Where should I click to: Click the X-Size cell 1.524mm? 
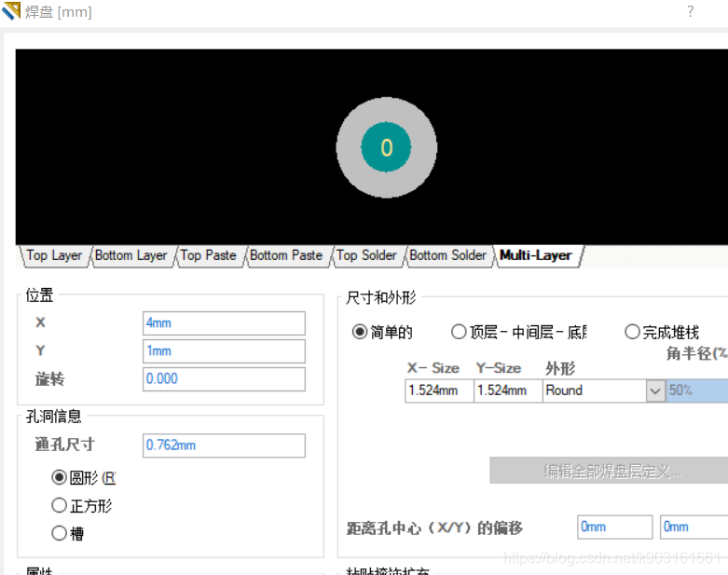coord(439,390)
